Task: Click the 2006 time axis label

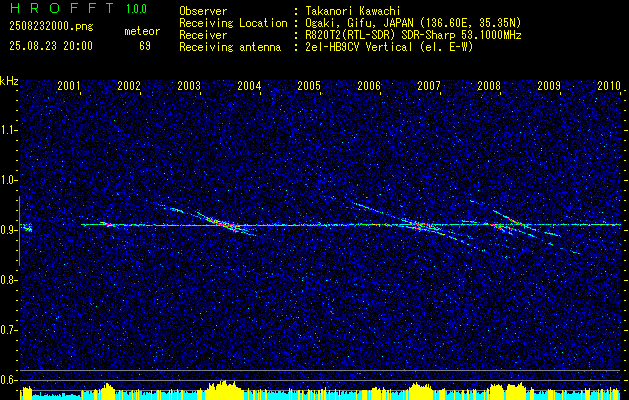Action: (369, 85)
